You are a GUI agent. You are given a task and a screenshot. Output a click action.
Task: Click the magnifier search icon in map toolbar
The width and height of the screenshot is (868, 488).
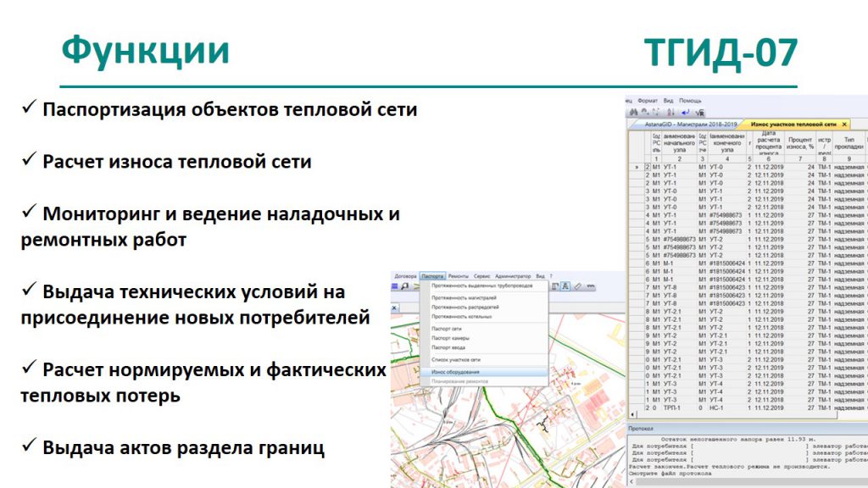(405, 286)
